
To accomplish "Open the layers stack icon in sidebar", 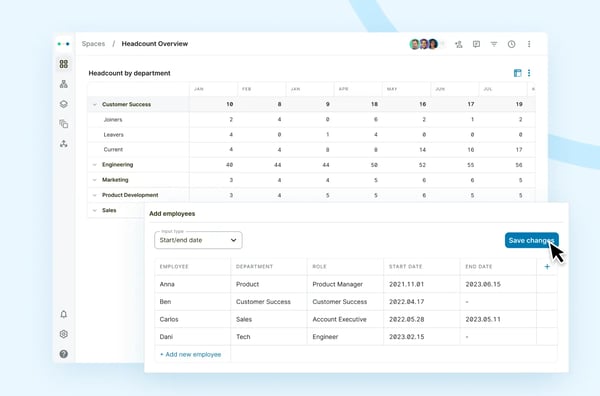I will [x=64, y=104].
